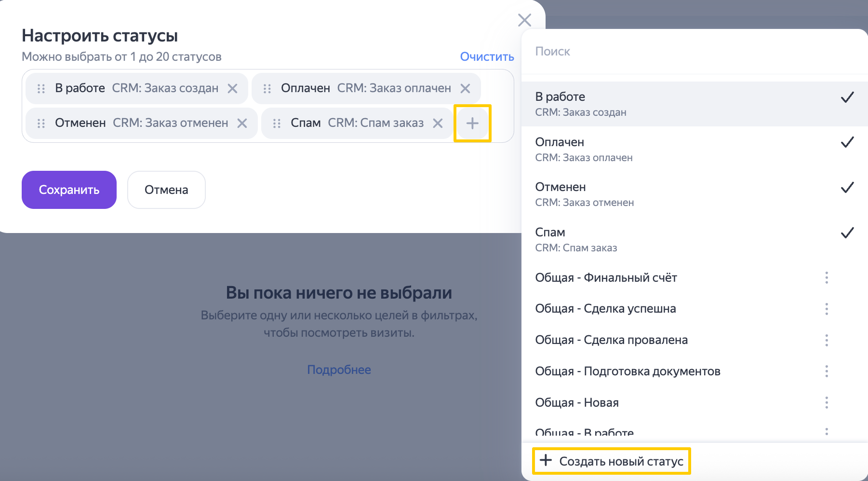Grab the drag handle of "В работе" chip
The image size is (868, 481).
click(41, 88)
